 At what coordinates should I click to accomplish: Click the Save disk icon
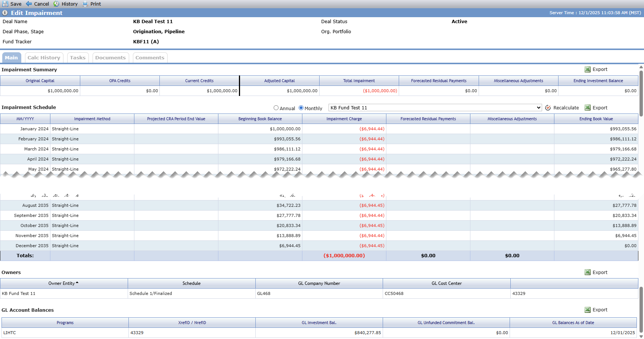tap(5, 4)
